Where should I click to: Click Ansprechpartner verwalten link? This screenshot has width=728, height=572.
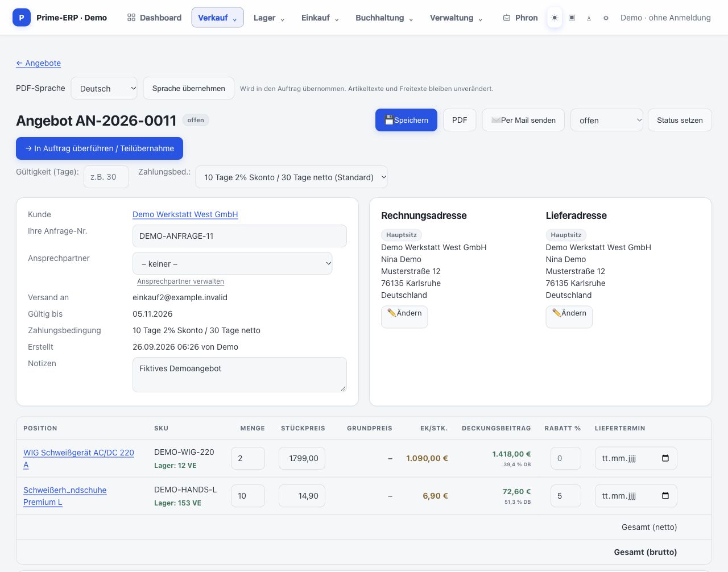pos(180,281)
